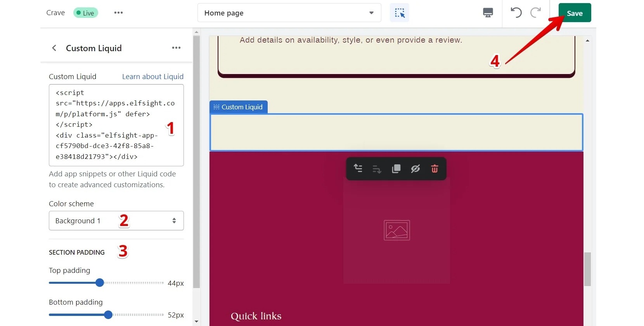Open the Learn about Liquid link
Image resolution: width=644 pixels, height=326 pixels.
click(x=152, y=77)
